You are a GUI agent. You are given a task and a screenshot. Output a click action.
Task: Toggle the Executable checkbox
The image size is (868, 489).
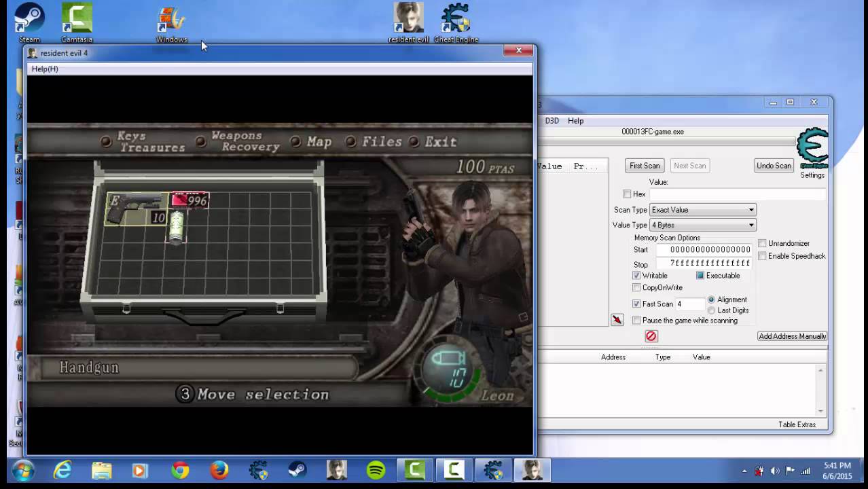point(700,275)
